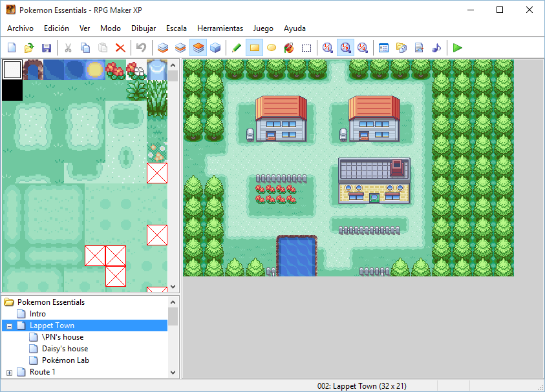Click the pond on the map canvas
The image size is (545, 392).
(x=297, y=256)
